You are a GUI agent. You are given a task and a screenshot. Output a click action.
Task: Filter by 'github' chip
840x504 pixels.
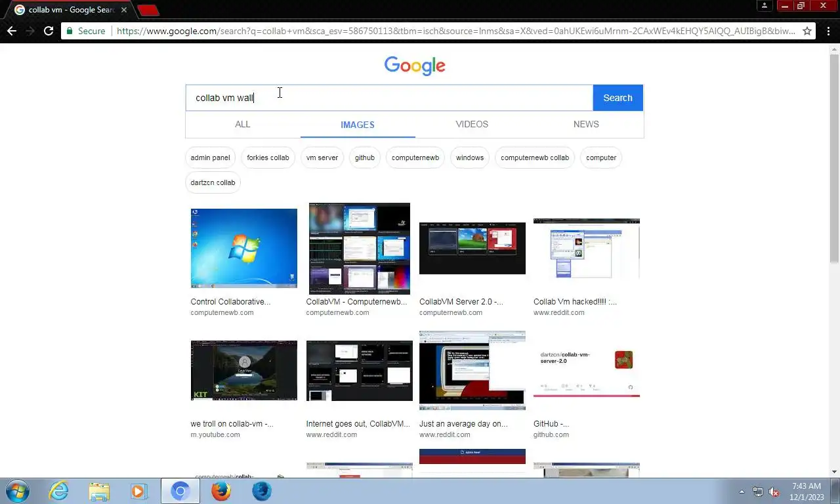point(365,157)
